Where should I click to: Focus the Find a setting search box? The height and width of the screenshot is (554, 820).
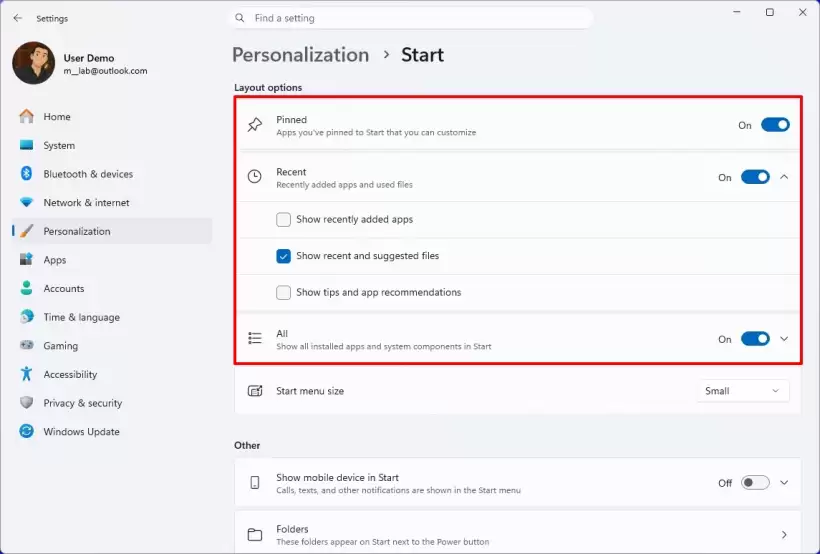click(411, 18)
